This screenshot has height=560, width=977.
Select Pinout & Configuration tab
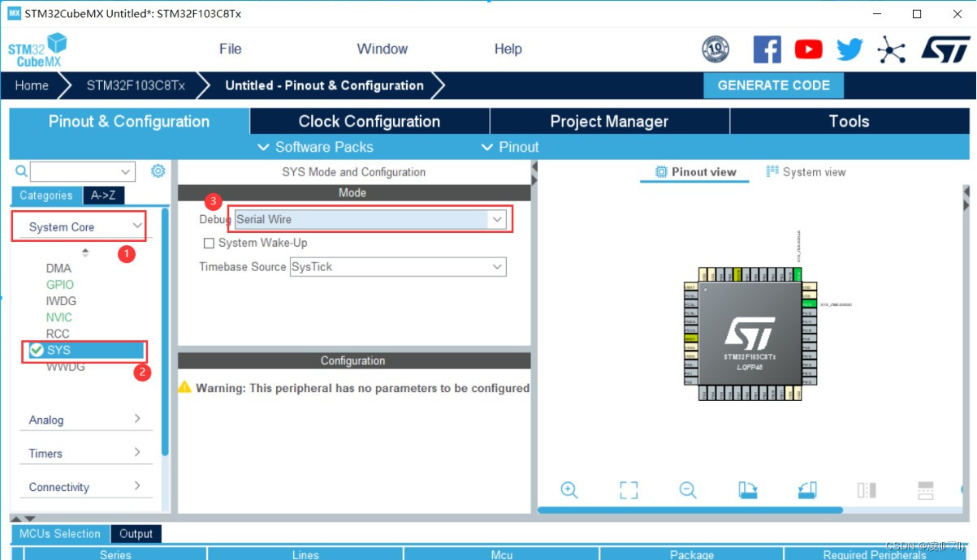coord(129,122)
